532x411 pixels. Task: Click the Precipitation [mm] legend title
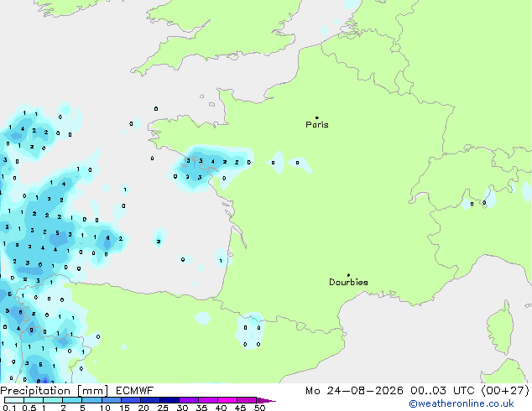[55, 391]
